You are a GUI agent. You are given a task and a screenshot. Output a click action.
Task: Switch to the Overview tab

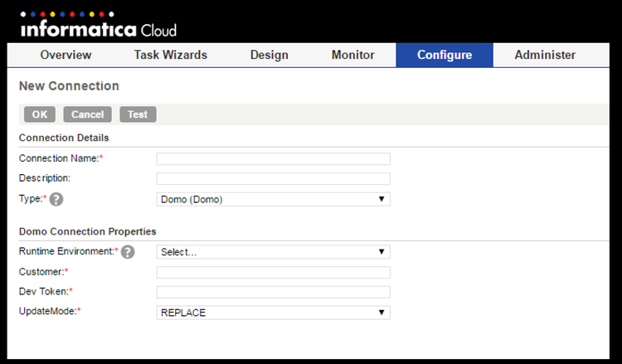[x=66, y=55]
